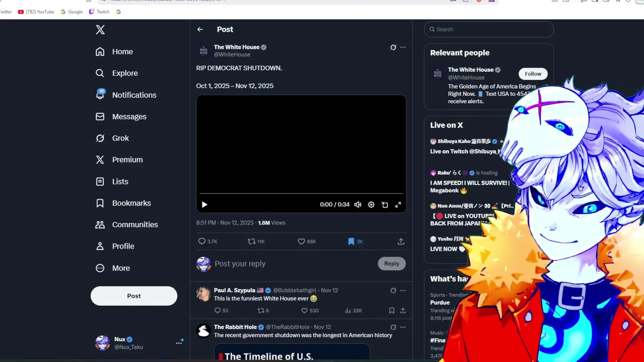This screenshot has height=362, width=644.
Task: Open more options on Rabbit Hole reply
Action: coord(403,327)
